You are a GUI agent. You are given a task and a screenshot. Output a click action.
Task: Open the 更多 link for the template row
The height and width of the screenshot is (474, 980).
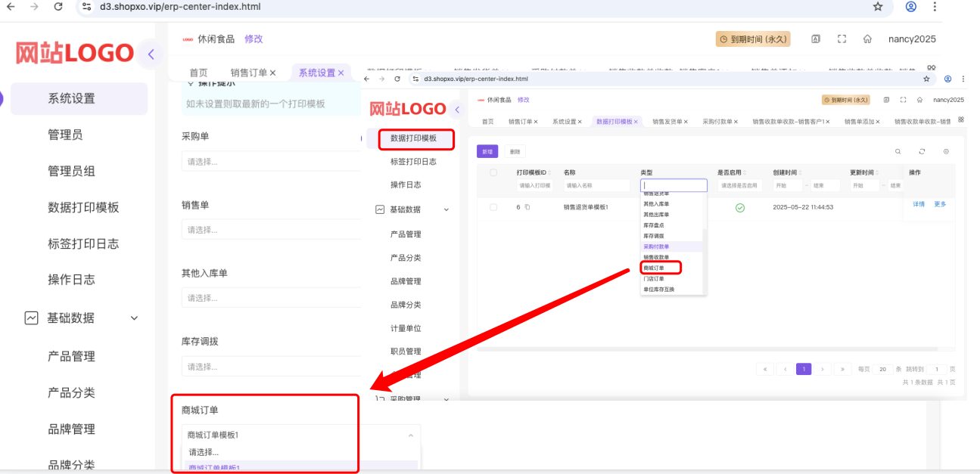[940, 204]
